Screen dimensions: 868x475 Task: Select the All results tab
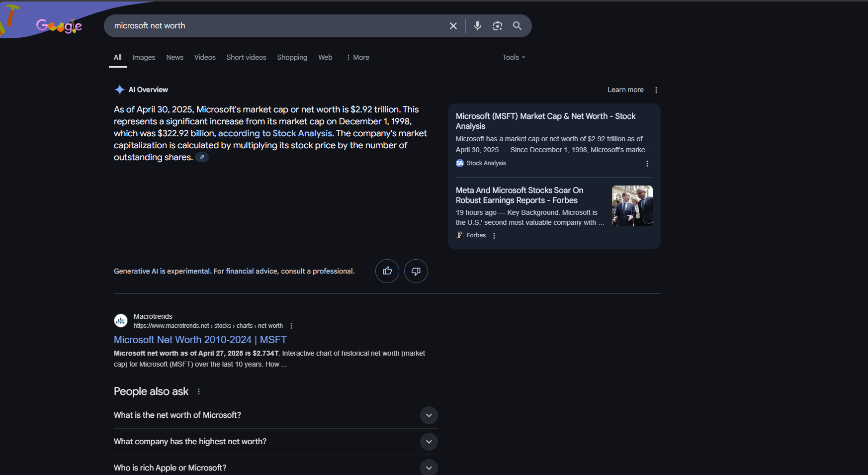click(x=118, y=57)
